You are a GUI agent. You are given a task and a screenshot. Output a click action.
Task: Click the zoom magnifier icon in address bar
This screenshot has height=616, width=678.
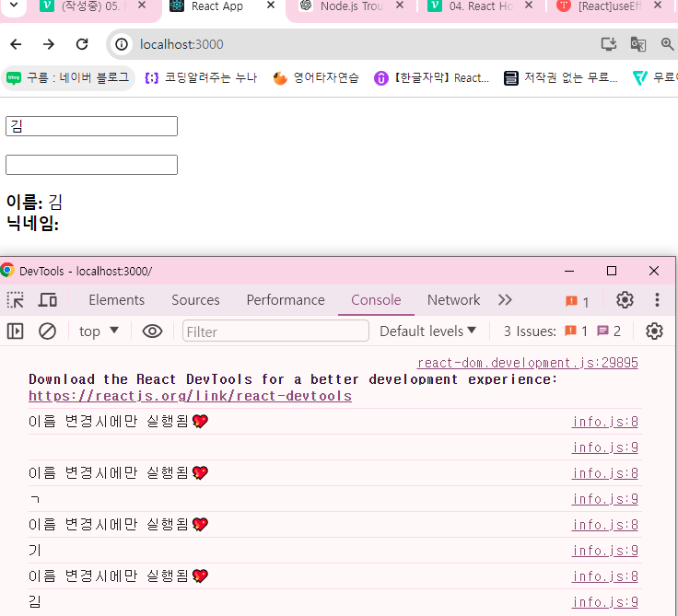coord(667,44)
